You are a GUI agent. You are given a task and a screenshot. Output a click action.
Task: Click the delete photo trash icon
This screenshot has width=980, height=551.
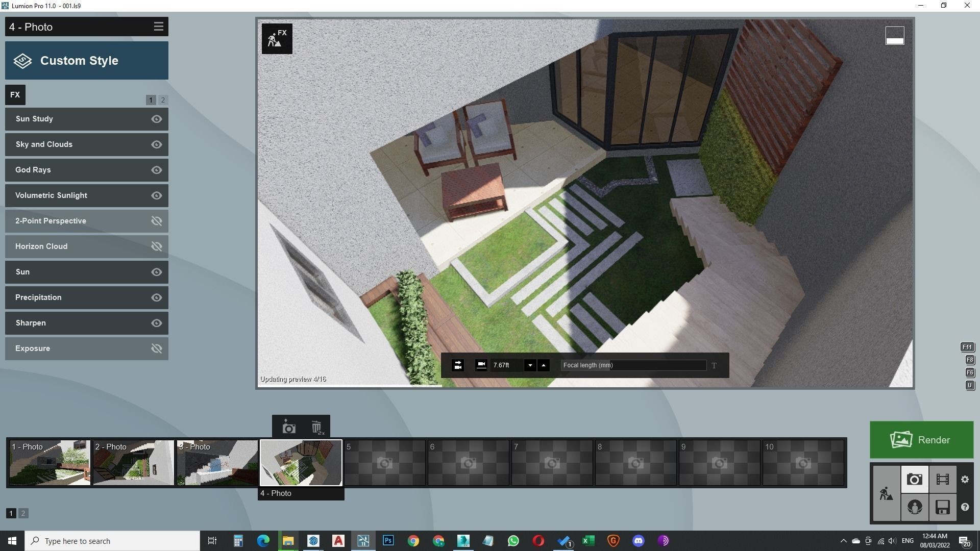coord(317,428)
